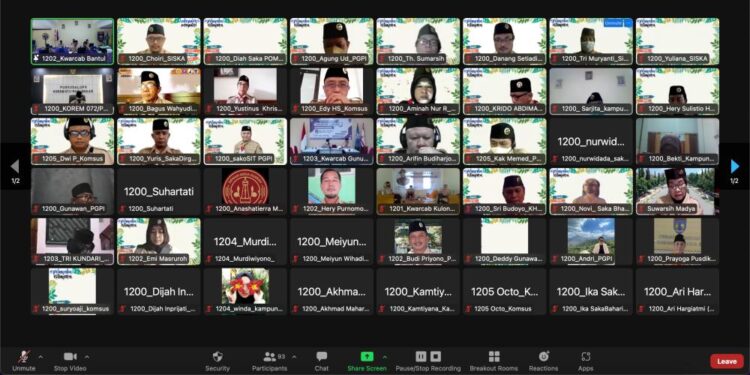Expand the arrow next to Participants
The width and height of the screenshot is (750, 375).
[294, 357]
